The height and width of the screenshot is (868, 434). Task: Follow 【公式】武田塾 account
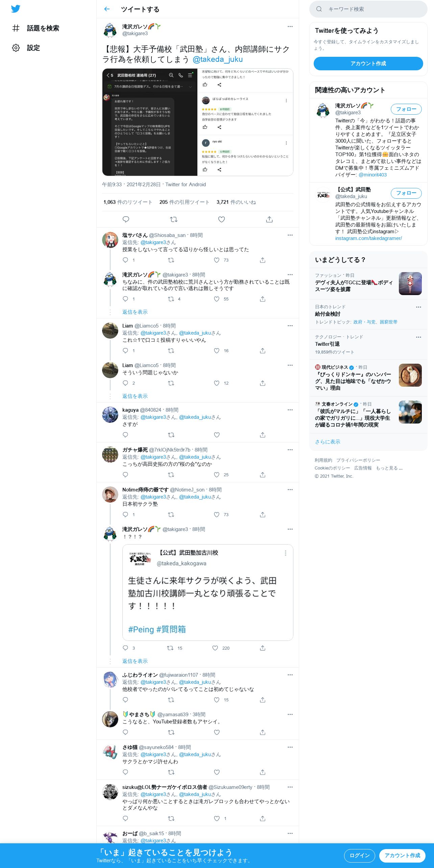pos(406,193)
